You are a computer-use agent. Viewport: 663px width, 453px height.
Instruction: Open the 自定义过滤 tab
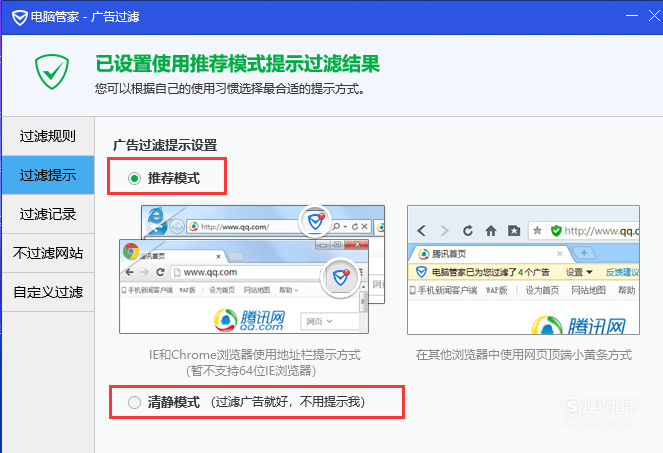48,292
